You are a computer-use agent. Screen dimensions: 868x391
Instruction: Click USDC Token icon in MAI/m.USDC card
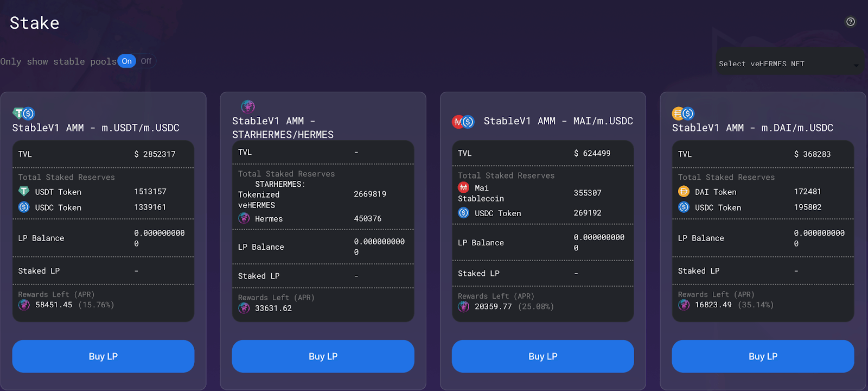click(x=463, y=212)
